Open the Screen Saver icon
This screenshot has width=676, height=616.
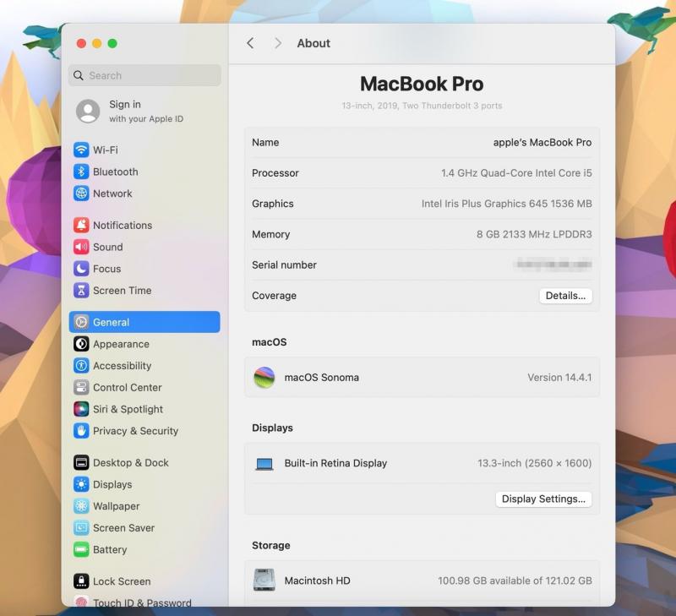click(x=81, y=528)
